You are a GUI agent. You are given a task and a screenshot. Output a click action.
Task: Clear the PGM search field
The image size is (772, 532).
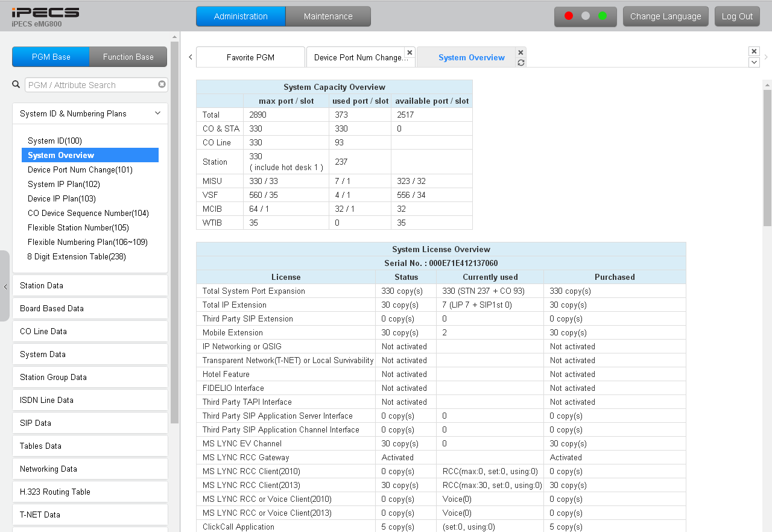(162, 84)
